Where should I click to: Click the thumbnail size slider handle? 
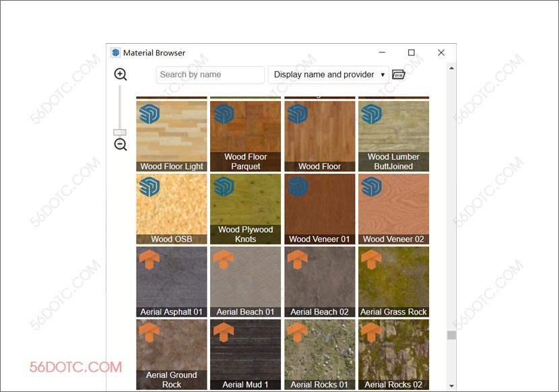coord(120,132)
